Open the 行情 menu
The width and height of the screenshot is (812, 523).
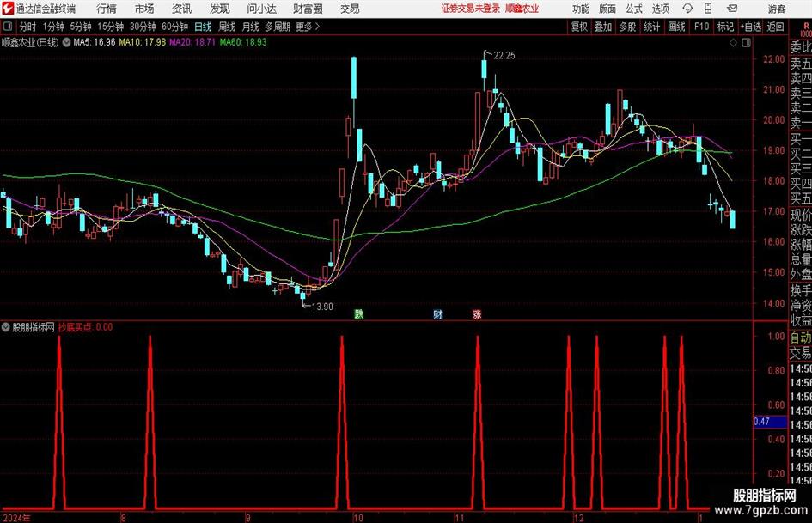[x=107, y=9]
